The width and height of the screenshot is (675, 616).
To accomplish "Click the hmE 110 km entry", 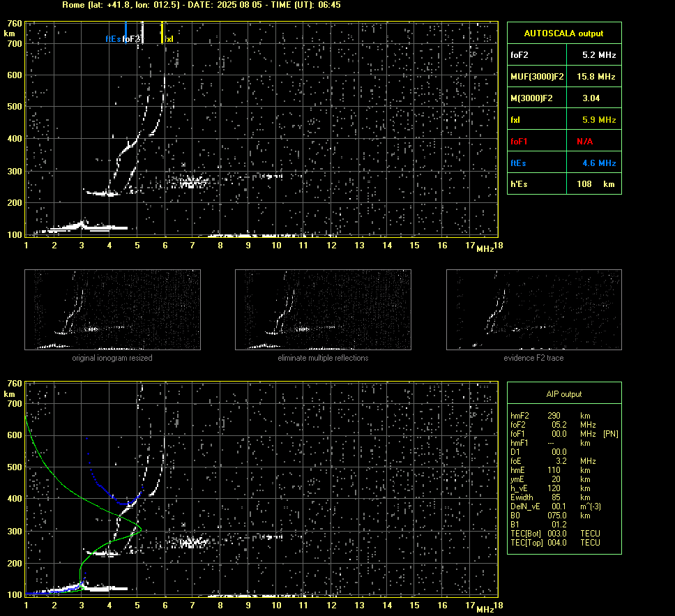I will pyautogui.click(x=550, y=470).
